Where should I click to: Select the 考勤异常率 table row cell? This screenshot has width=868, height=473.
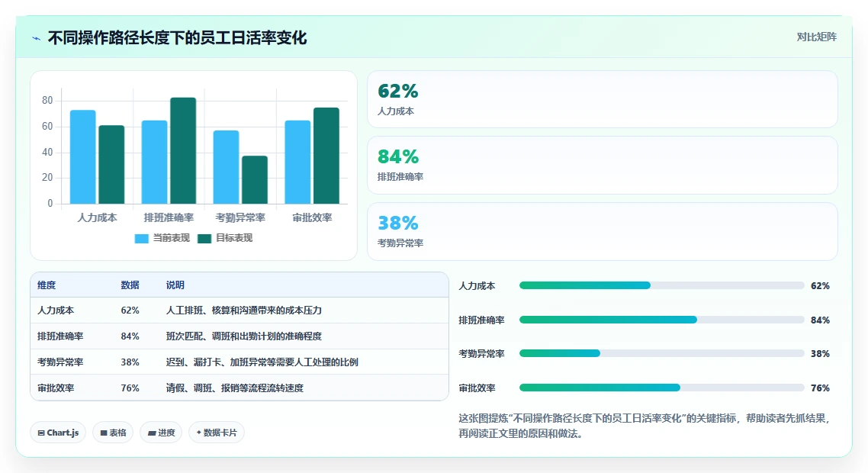[60, 362]
